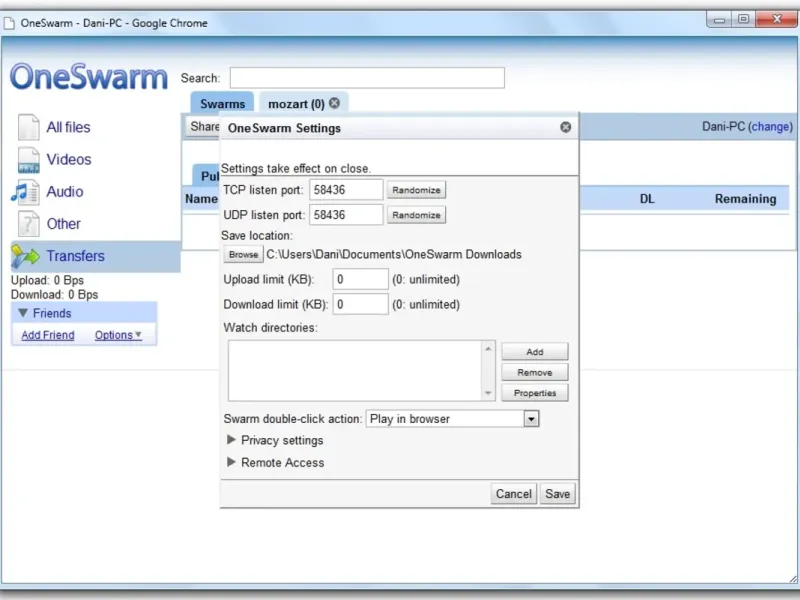Viewport: 800px width, 600px height.
Task: Randomize the TCP listen port
Action: [416, 190]
